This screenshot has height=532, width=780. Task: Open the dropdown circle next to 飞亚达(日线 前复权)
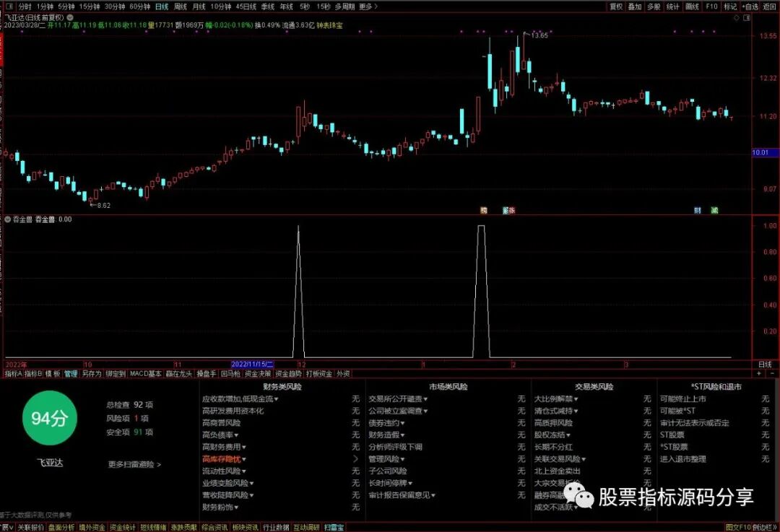coord(70,17)
